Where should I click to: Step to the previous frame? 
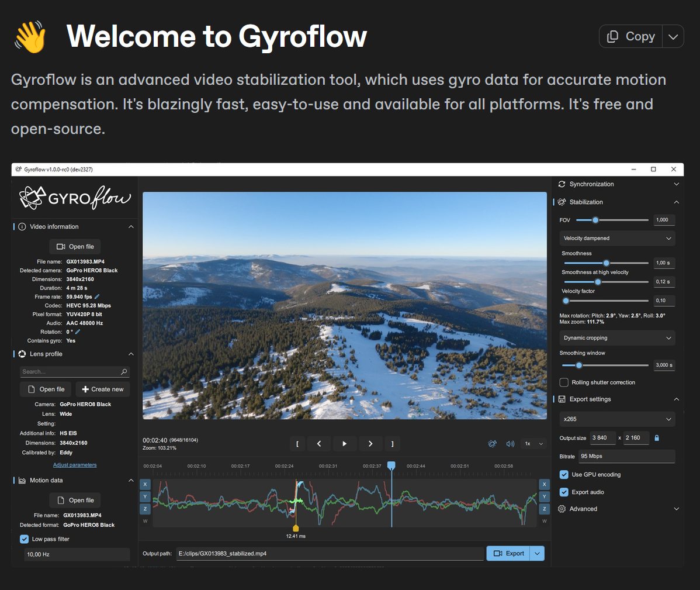tap(319, 443)
